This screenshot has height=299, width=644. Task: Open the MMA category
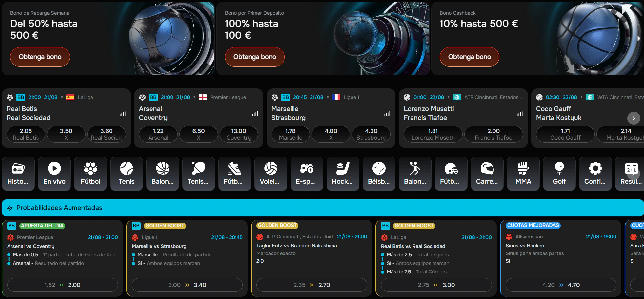pos(523,174)
